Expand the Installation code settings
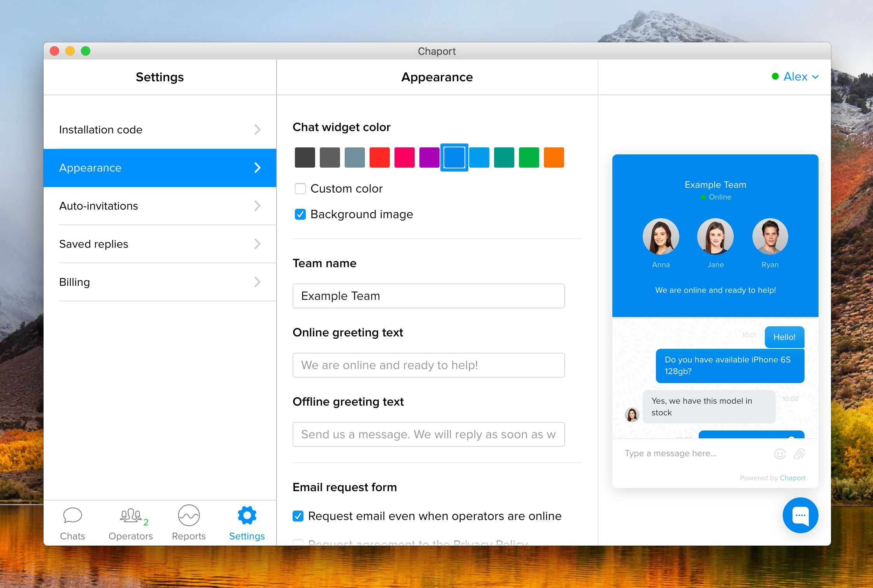This screenshot has height=588, width=873. point(161,129)
